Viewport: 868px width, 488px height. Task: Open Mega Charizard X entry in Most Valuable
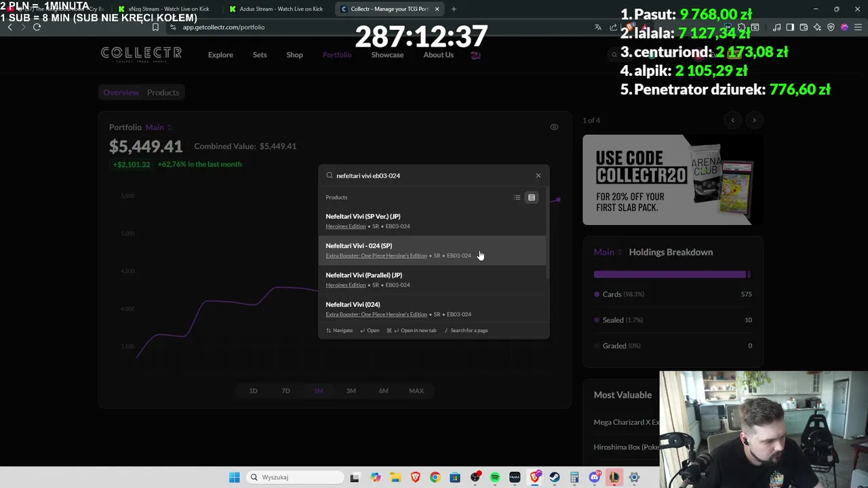click(627, 422)
